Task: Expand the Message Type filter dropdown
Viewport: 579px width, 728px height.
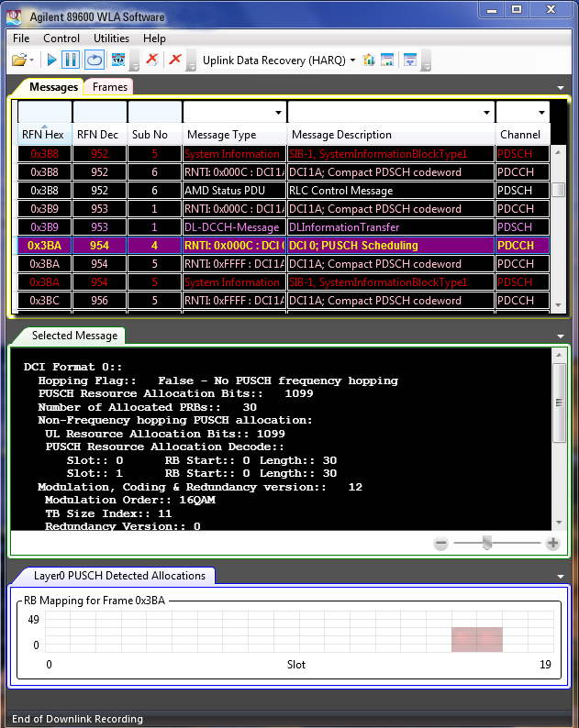Action: (277, 112)
